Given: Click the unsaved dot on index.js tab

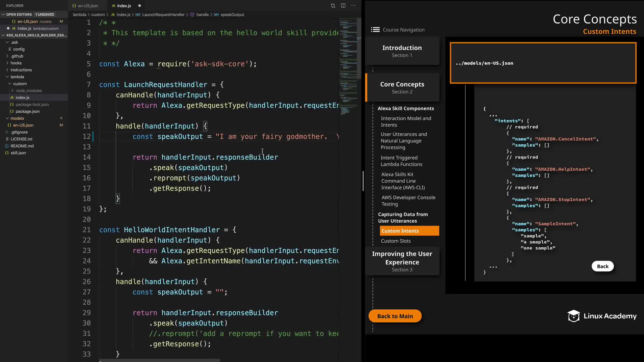Looking at the screenshot, I should [x=140, y=6].
